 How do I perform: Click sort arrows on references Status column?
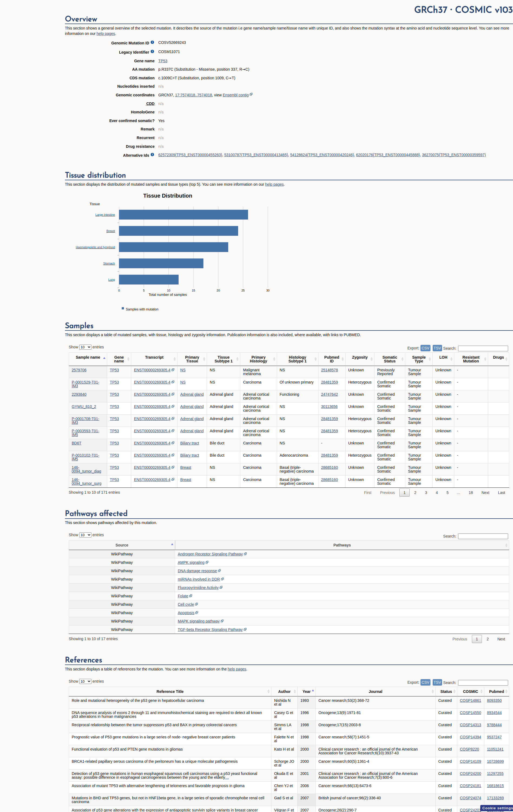pyautogui.click(x=454, y=692)
